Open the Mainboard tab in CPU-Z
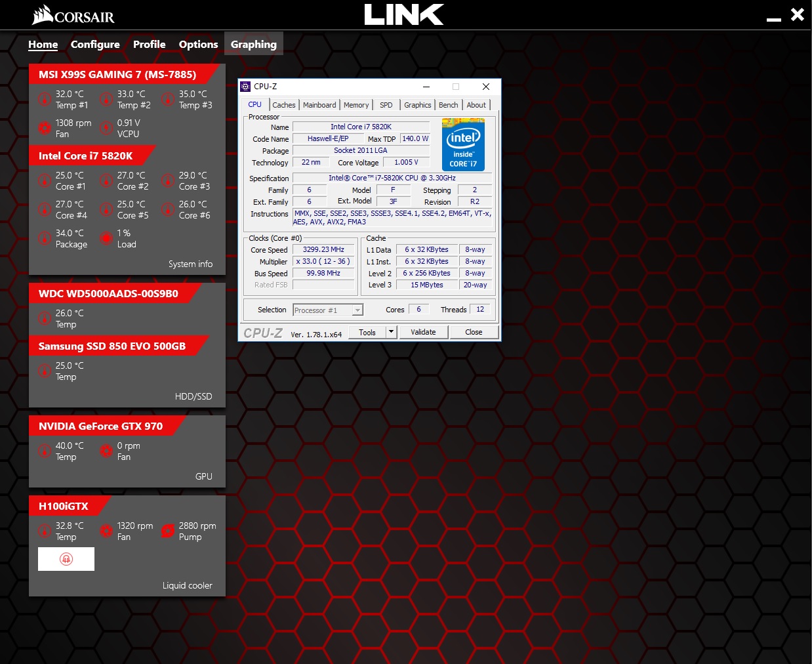This screenshot has width=812, height=664. coord(319,105)
